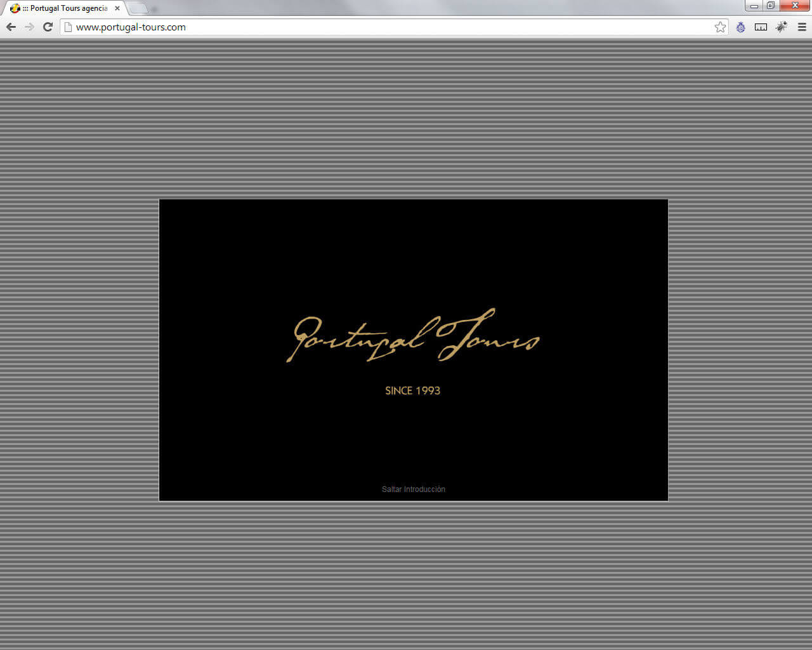Click the page info icon in the address bar
Image resolution: width=812 pixels, height=650 pixels.
pos(68,27)
